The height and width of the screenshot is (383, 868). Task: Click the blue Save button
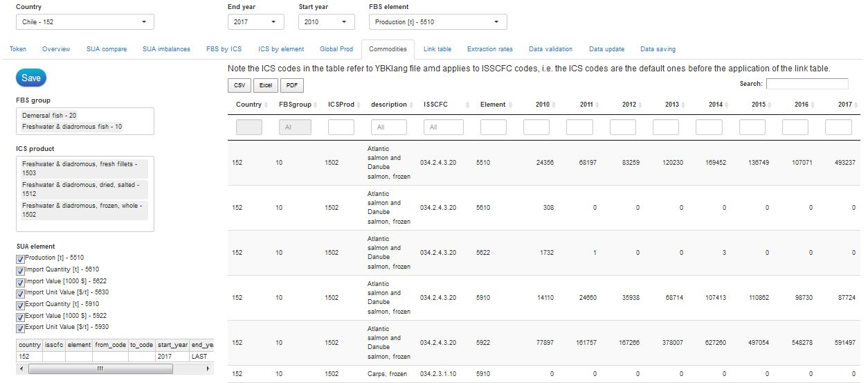click(x=31, y=78)
